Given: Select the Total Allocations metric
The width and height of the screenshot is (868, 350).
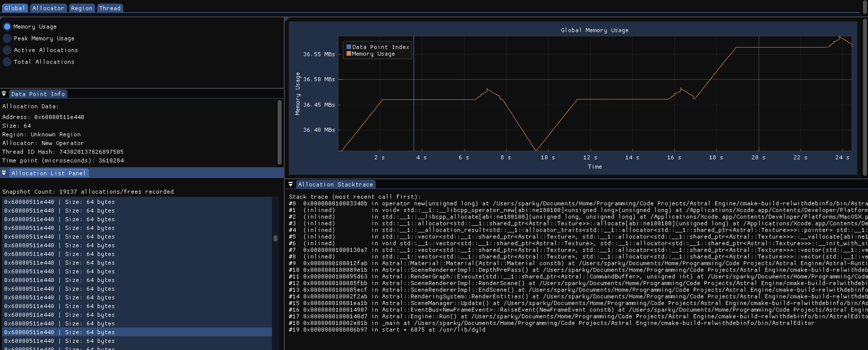Looking at the screenshot, I should point(7,62).
